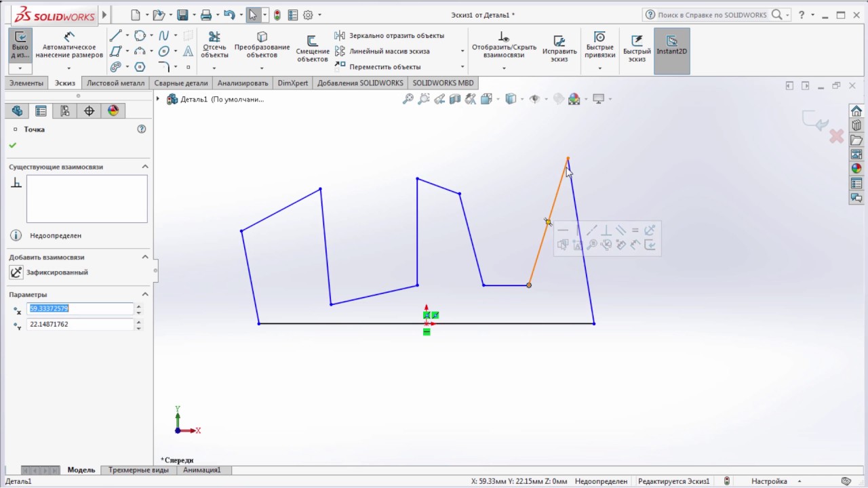The width and height of the screenshot is (868, 488).
Task: Click Линейный массив эскиза
Action: coord(382,51)
